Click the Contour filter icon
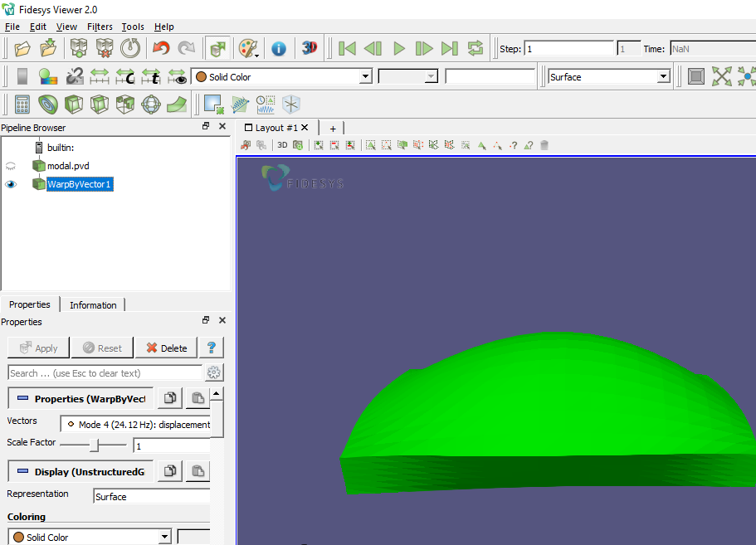Viewport: 756px width, 545px height. [48, 104]
